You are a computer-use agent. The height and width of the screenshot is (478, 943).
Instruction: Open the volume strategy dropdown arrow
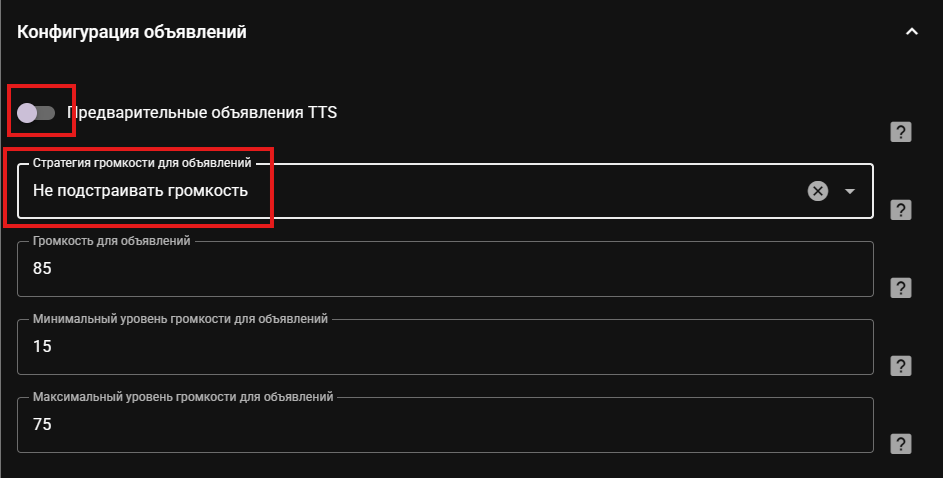(849, 191)
